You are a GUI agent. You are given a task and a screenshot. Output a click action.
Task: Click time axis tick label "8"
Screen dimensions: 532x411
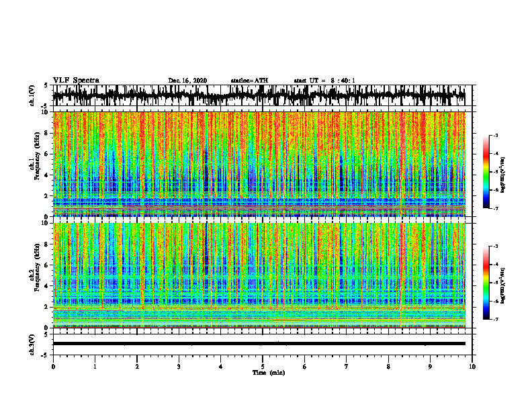point(388,367)
